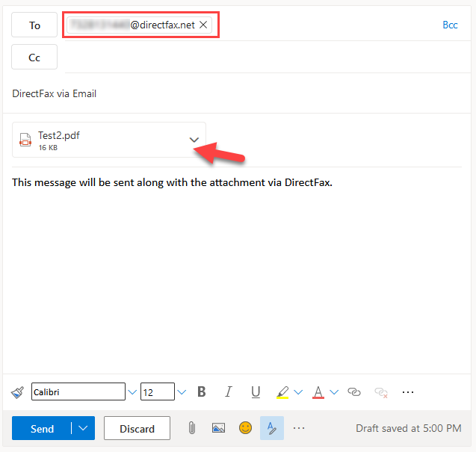The image size is (476, 452).
Task: Click the remove link icon
Action: (x=381, y=391)
